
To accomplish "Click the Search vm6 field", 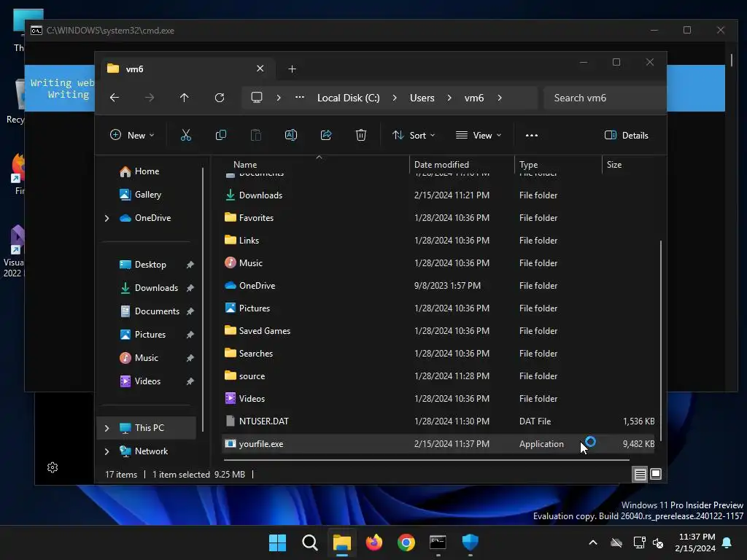I will coord(605,98).
